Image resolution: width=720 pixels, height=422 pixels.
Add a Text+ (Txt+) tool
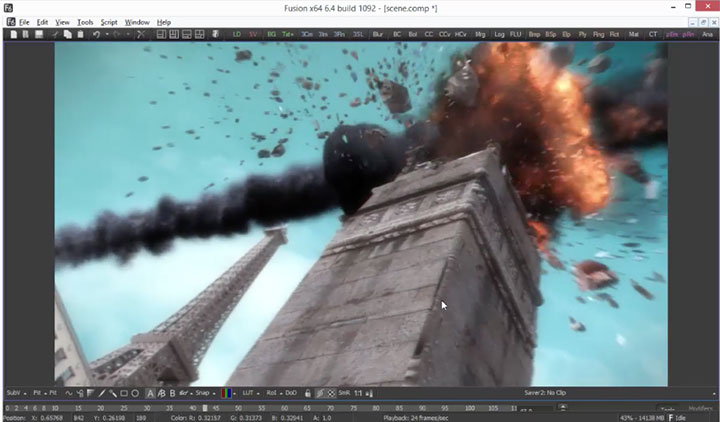coord(288,34)
